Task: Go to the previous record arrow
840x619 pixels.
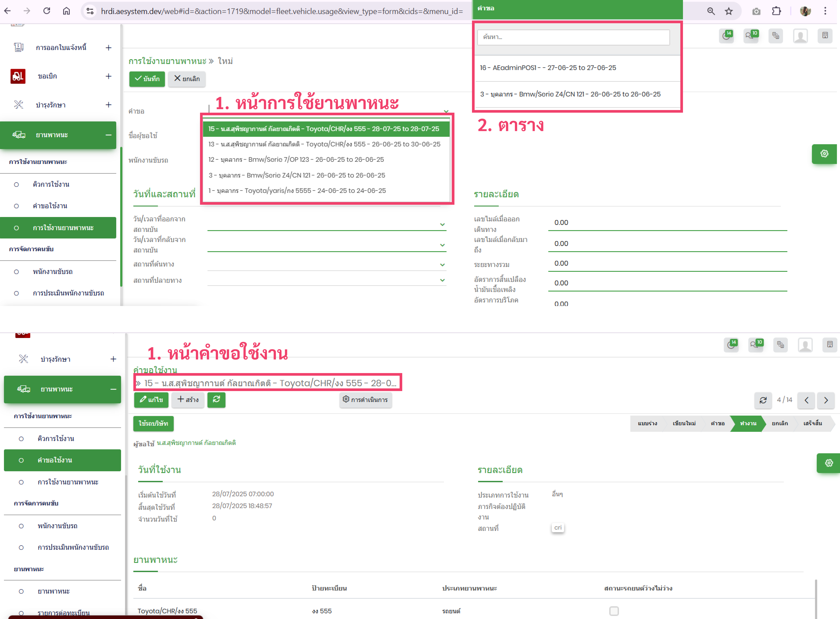Action: [806, 400]
